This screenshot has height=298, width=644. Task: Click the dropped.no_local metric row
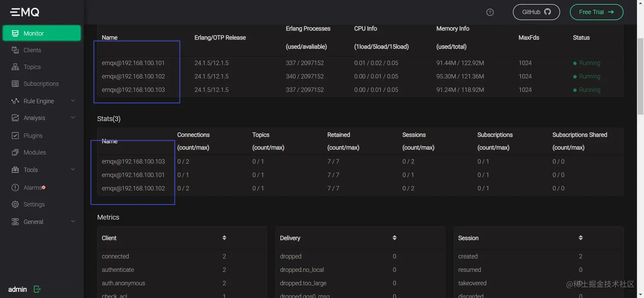360,270
